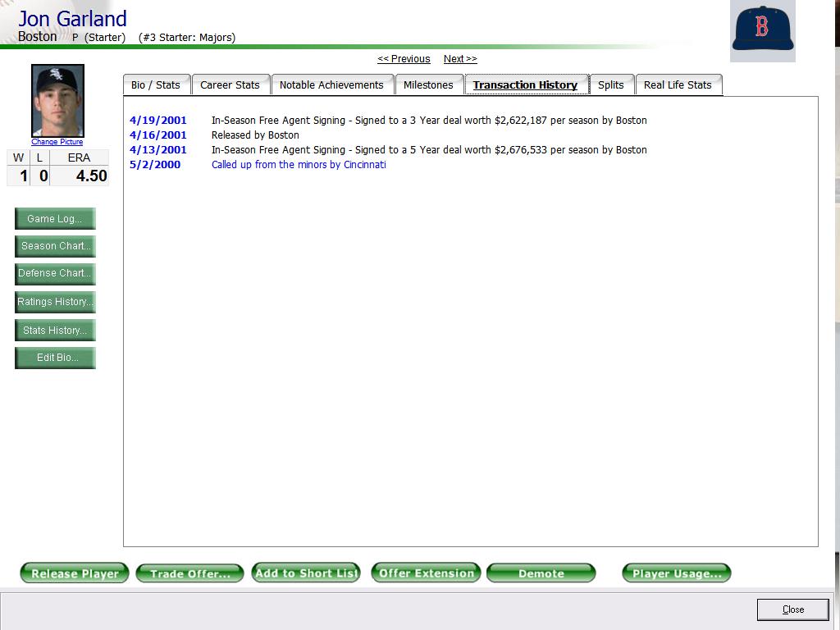840x630 pixels.
Task: Open the Season Chart
Action: pos(55,246)
